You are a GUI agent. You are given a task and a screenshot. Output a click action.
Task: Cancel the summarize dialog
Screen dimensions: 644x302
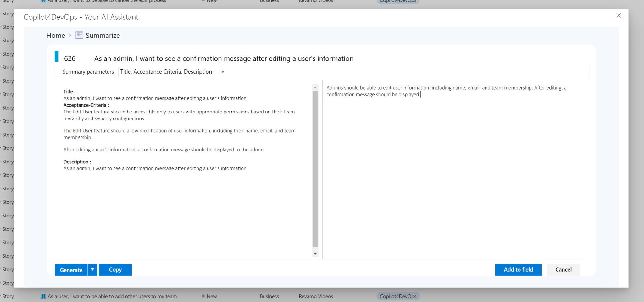click(x=563, y=270)
